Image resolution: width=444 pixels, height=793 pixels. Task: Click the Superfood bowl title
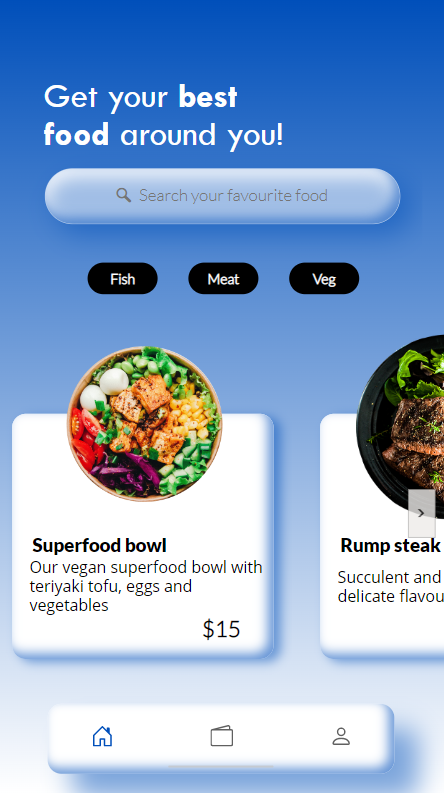pos(99,545)
